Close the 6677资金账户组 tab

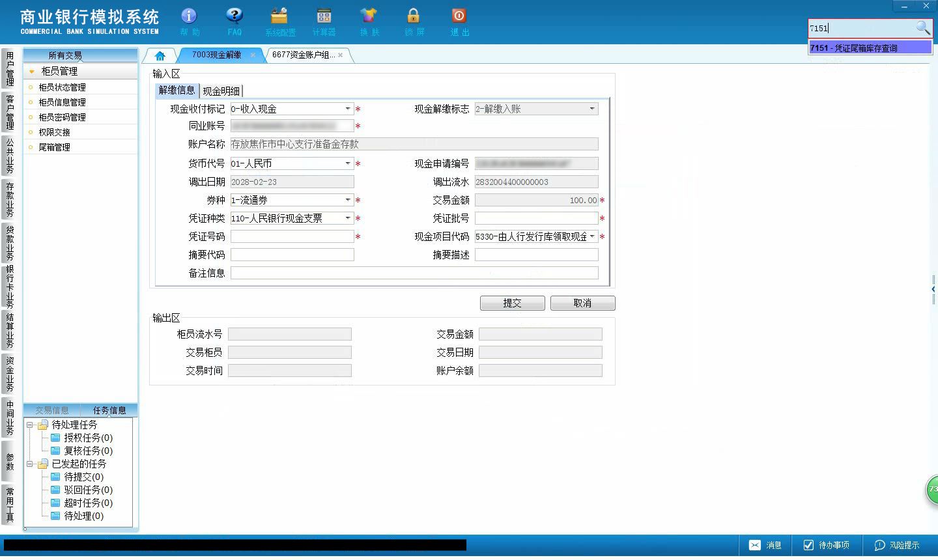(x=340, y=55)
